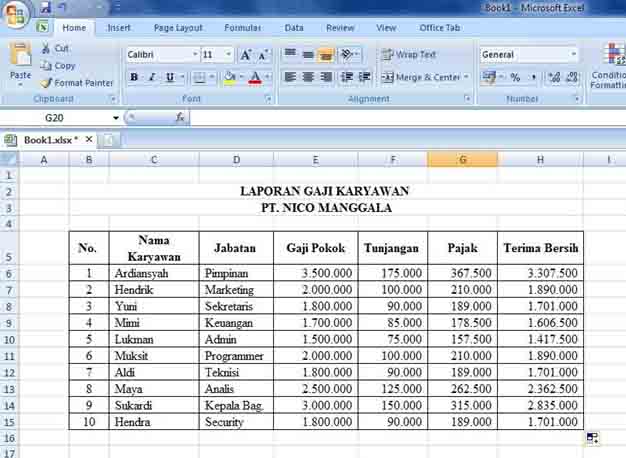This screenshot has width=626, height=458.
Task: Open Conditional Formatting
Action: click(x=608, y=66)
